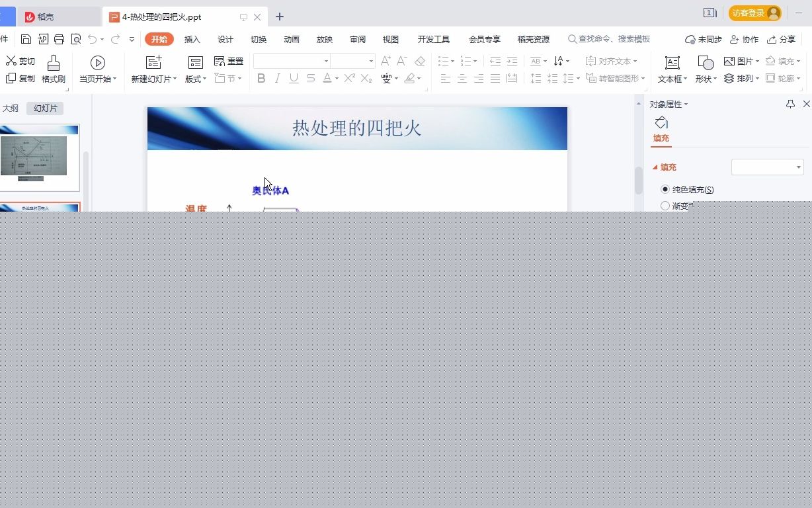812x508 pixels.
Task: Click the 查找命令 search box
Action: tap(609, 39)
